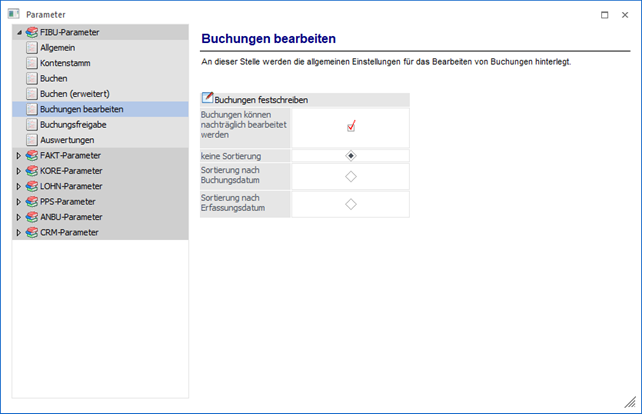The width and height of the screenshot is (642, 414).
Task: Open the Allgemein settings page
Action: pos(57,48)
